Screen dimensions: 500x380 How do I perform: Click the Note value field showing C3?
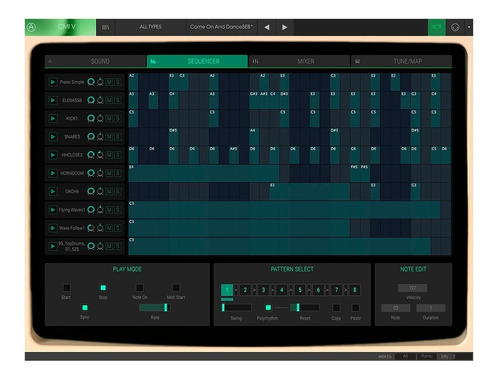coord(396,308)
